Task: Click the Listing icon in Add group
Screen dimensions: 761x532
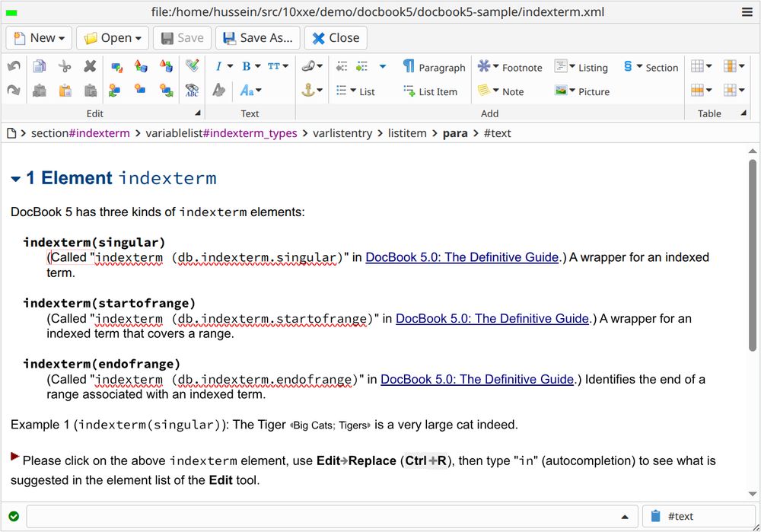Action: [561, 66]
